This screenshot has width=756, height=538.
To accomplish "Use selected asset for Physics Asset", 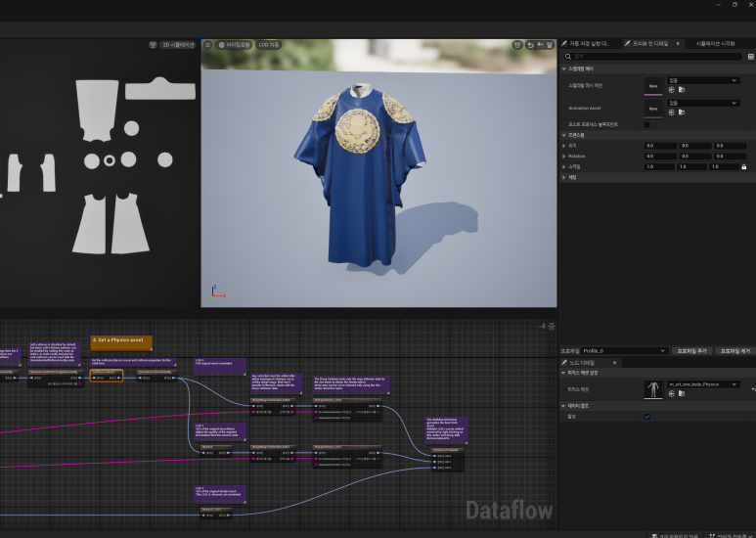I will pyautogui.click(x=672, y=393).
